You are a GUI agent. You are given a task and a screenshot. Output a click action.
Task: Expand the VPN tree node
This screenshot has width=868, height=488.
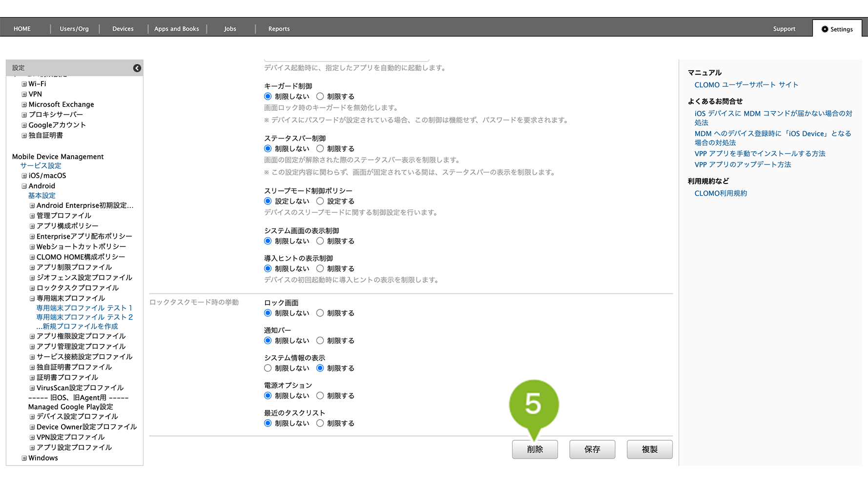(x=24, y=94)
